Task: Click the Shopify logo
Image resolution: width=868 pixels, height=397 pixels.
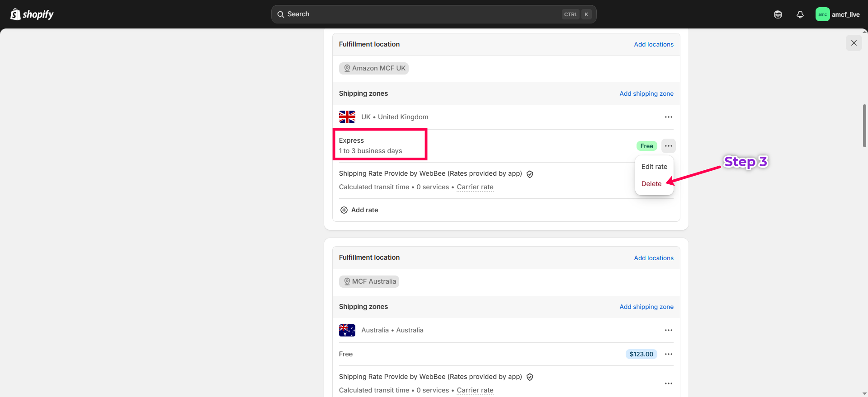Action: coord(32,14)
